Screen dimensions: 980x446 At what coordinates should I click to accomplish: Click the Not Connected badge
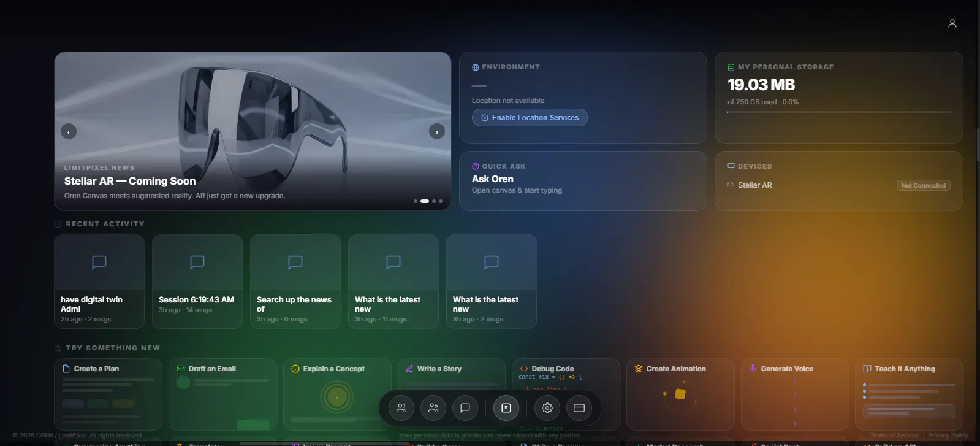(x=924, y=185)
